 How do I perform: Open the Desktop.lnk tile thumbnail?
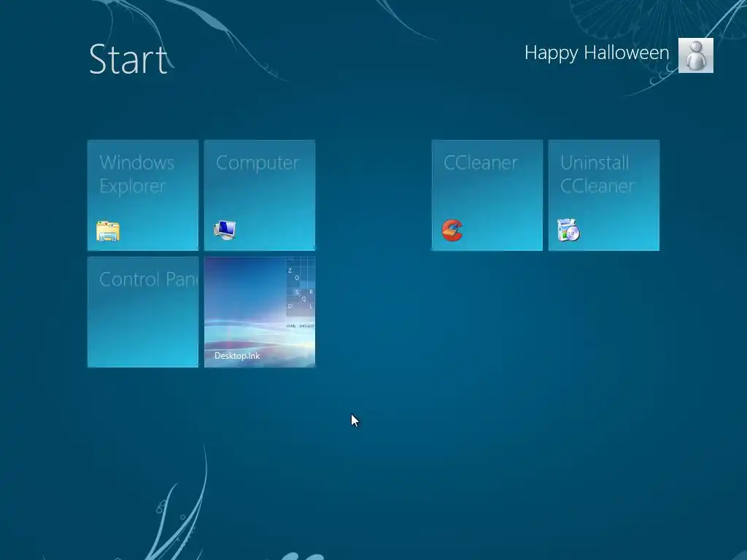coord(260,312)
